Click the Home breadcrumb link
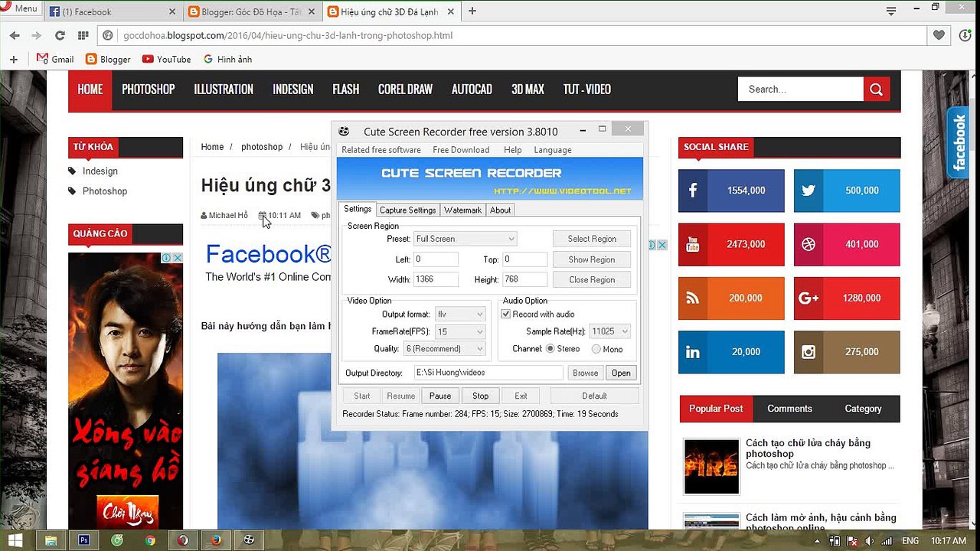The width and height of the screenshot is (980, 551). (x=212, y=147)
